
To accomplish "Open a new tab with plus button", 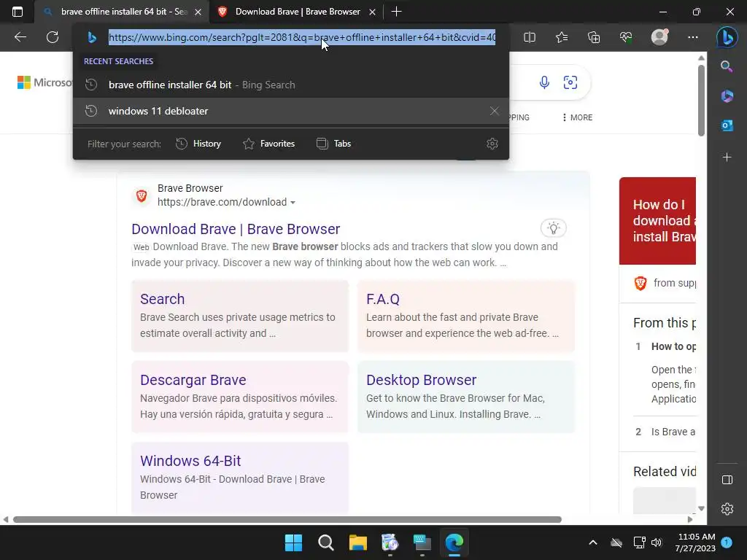I will (x=396, y=12).
